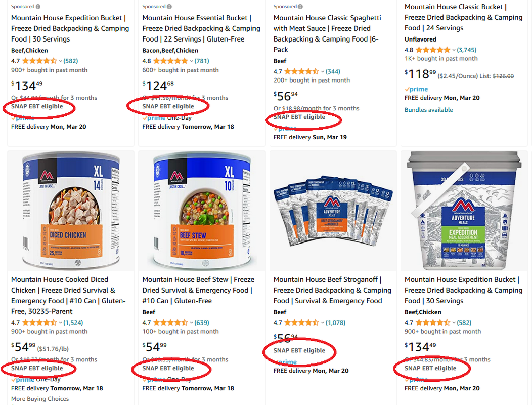Open the 1,524 reviews count link
This screenshot has height=405, width=532.
(73, 322)
